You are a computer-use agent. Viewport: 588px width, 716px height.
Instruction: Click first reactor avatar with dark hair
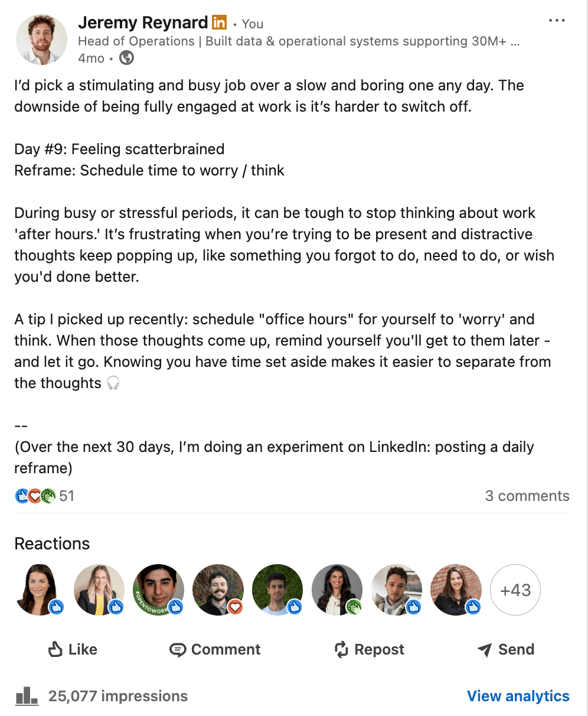39,590
